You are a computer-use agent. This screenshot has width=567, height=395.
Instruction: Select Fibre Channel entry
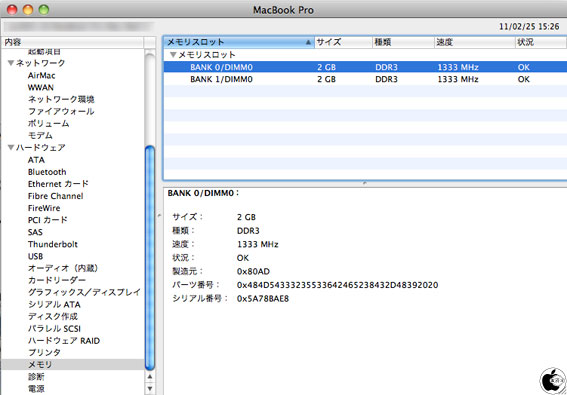tap(55, 196)
